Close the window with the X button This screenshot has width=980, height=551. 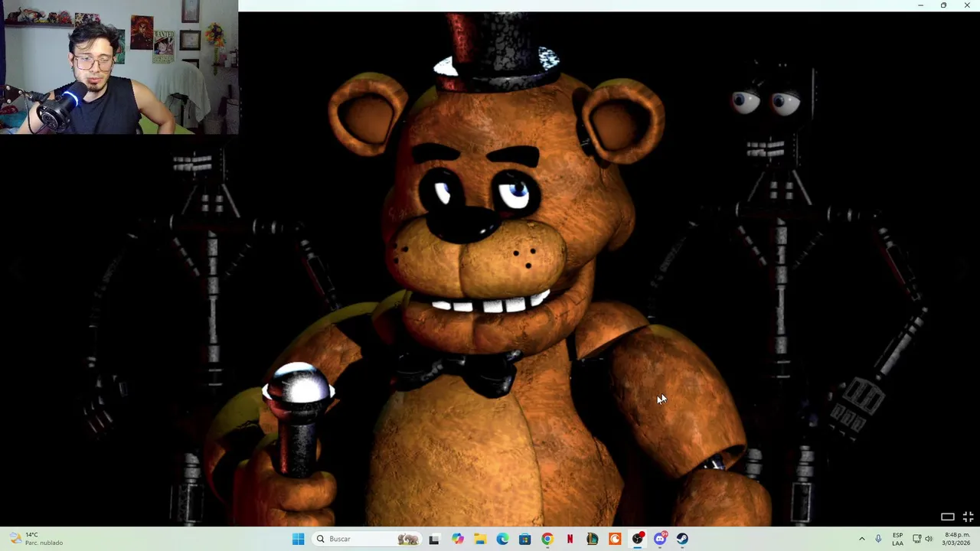point(967,5)
